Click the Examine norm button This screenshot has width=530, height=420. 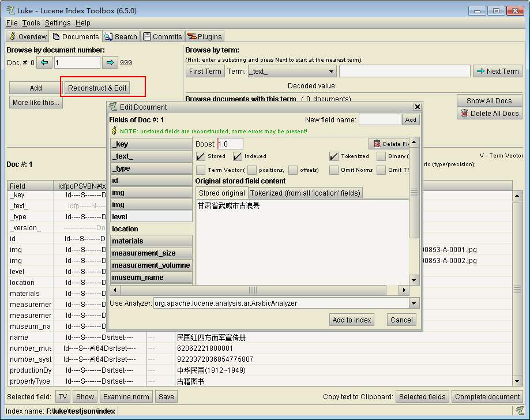tap(126, 397)
